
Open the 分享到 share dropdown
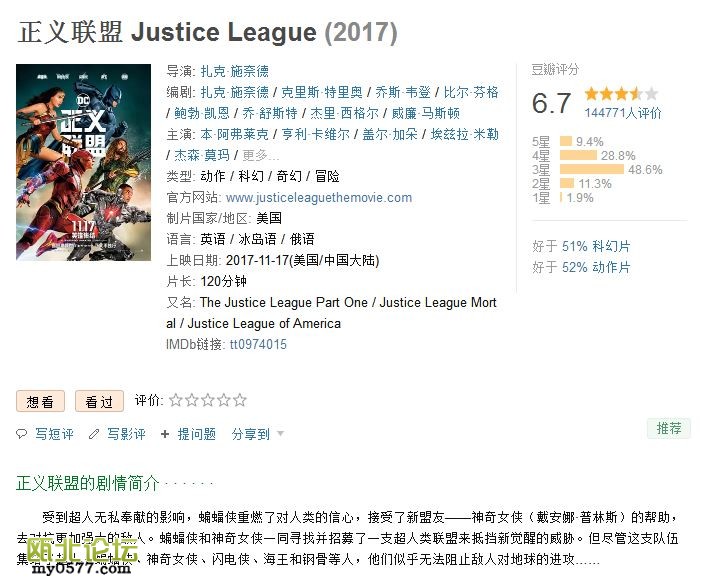(x=258, y=434)
